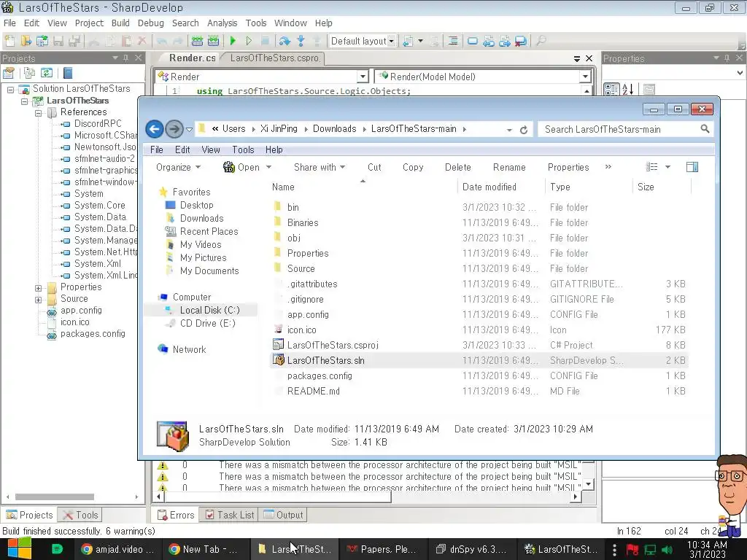Click Run without debugger outline arrow
747x560 pixels.
point(249,41)
